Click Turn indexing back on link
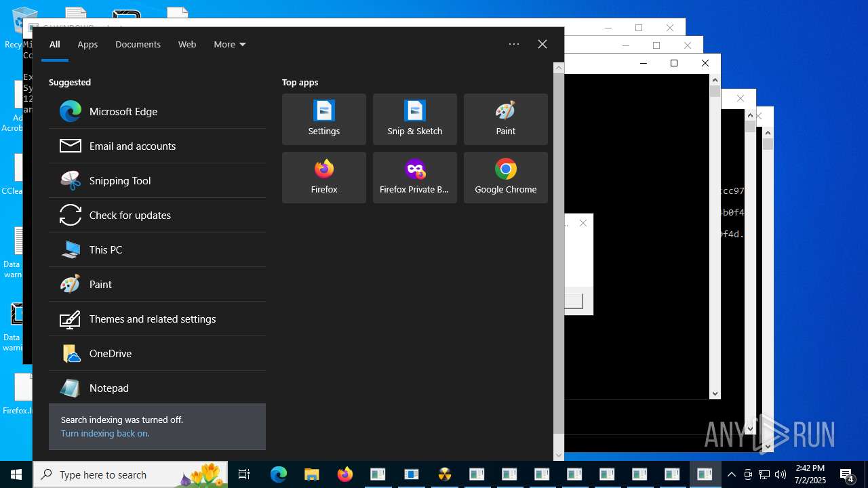This screenshot has height=488, width=868. tap(105, 433)
